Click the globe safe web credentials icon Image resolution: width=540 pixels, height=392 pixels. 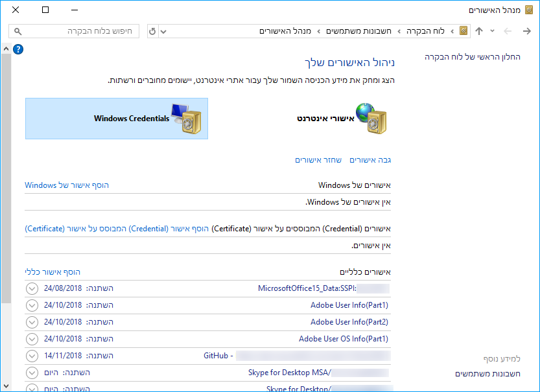pos(371,119)
